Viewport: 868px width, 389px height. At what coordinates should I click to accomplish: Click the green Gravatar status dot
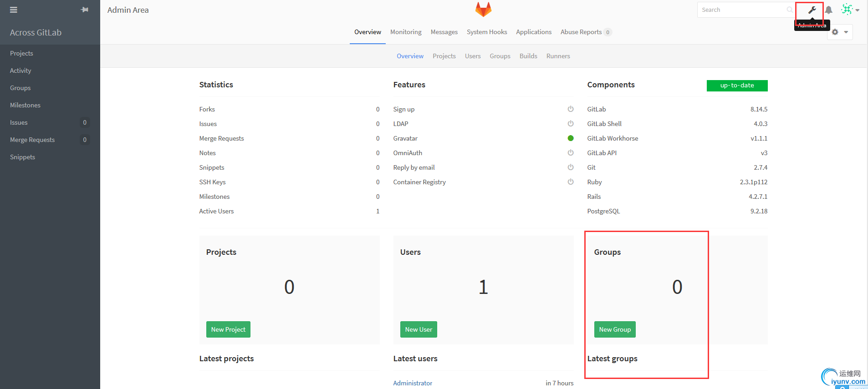click(x=571, y=138)
